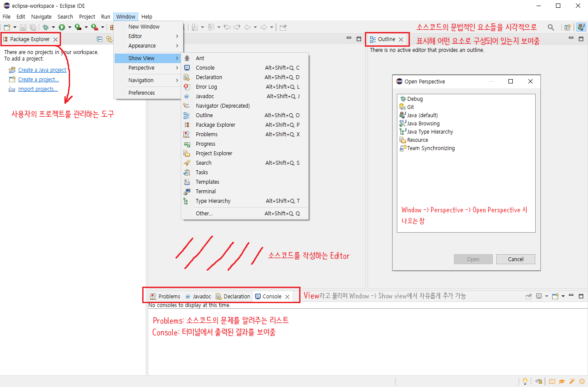Click the Previous Annotation toolbar icon

(x=211, y=27)
